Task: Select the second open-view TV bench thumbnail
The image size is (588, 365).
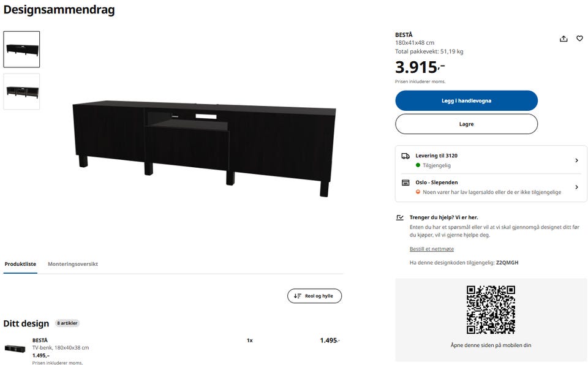Action: point(22,91)
